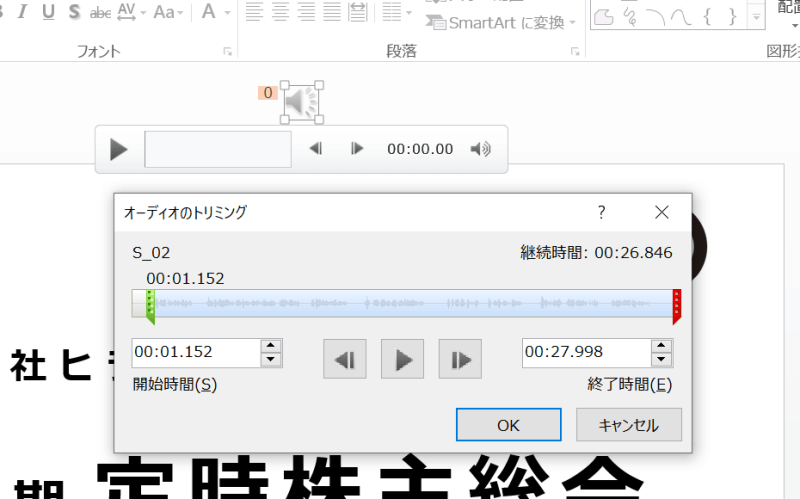Play audio from slide playback bar
The height and width of the screenshot is (499, 800).
click(x=118, y=149)
